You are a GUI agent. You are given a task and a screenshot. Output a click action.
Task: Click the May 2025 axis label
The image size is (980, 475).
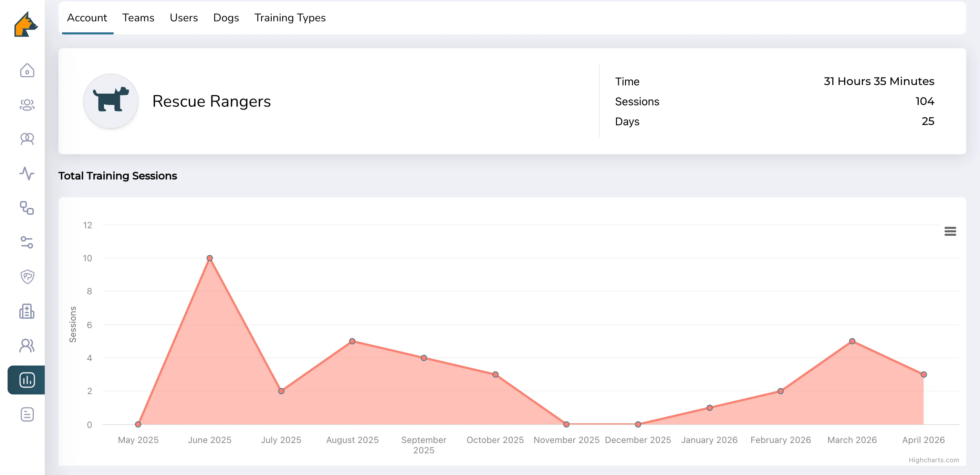(x=138, y=440)
